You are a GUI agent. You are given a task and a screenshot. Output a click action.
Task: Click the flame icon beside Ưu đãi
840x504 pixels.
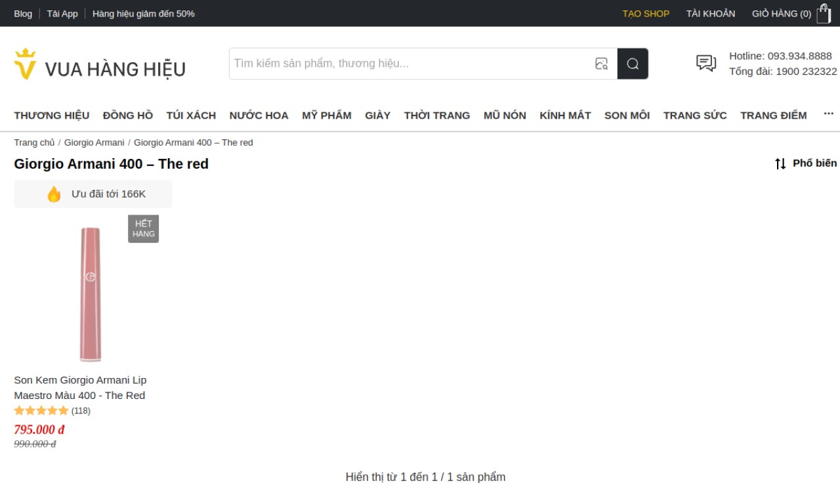pos(54,194)
